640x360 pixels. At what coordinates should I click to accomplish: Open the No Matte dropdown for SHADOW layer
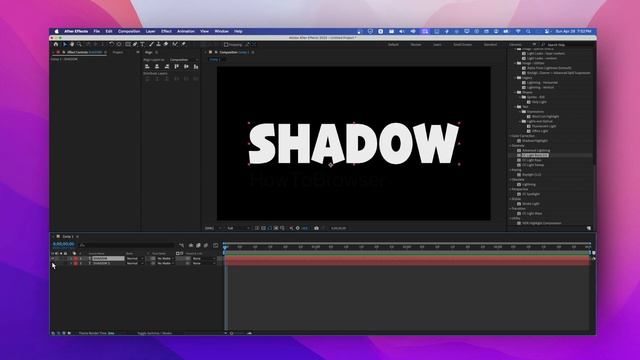(x=166, y=258)
